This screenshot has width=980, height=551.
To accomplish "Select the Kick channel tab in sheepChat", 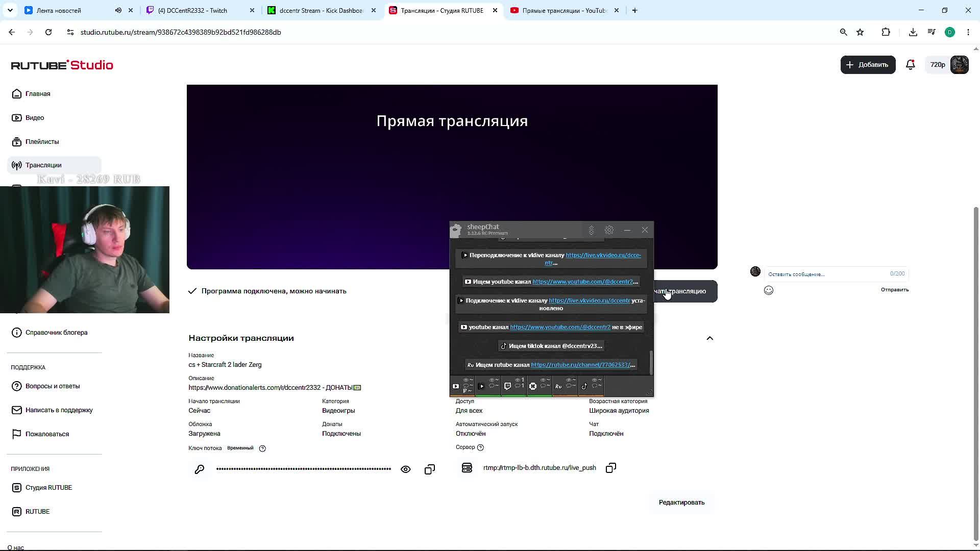I will click(540, 386).
